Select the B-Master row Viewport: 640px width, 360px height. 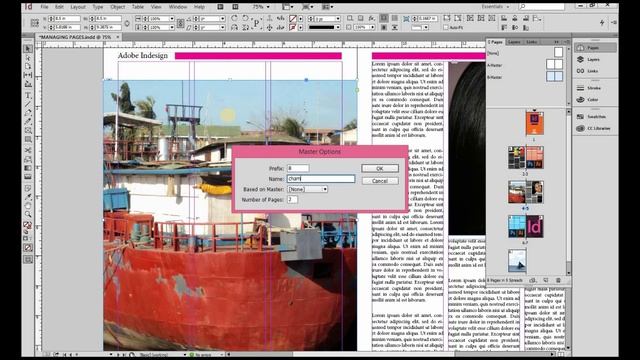525,77
